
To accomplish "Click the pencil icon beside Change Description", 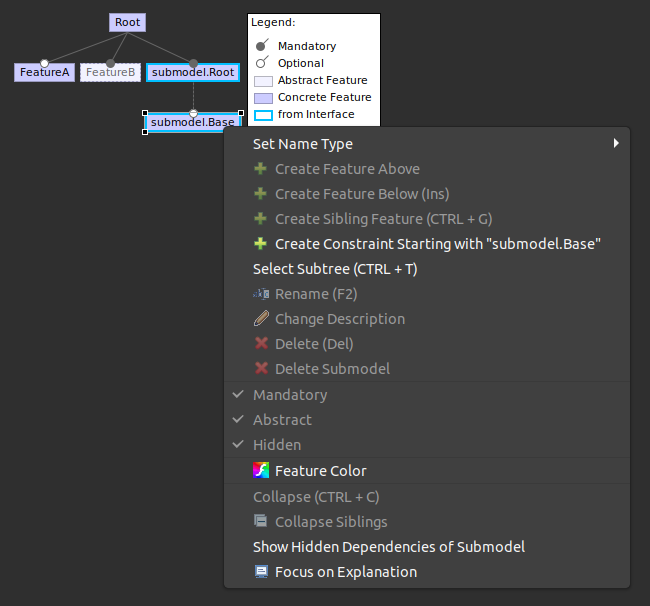I will (x=261, y=319).
